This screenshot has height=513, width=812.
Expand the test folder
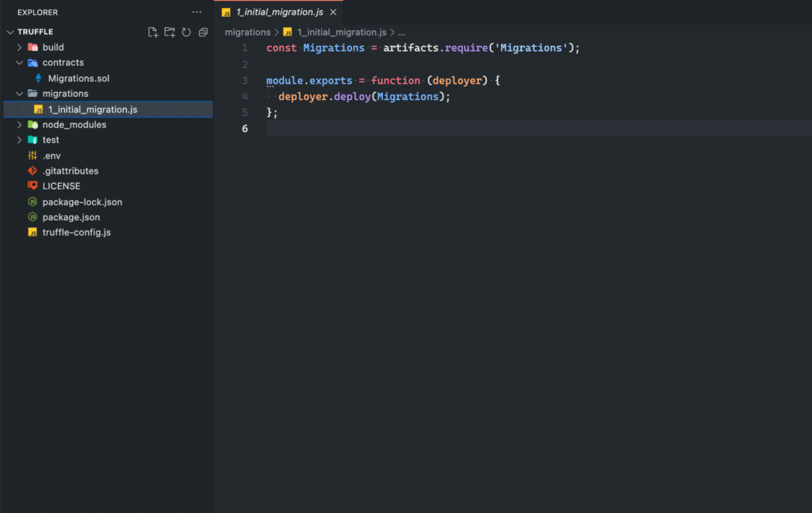click(x=21, y=140)
